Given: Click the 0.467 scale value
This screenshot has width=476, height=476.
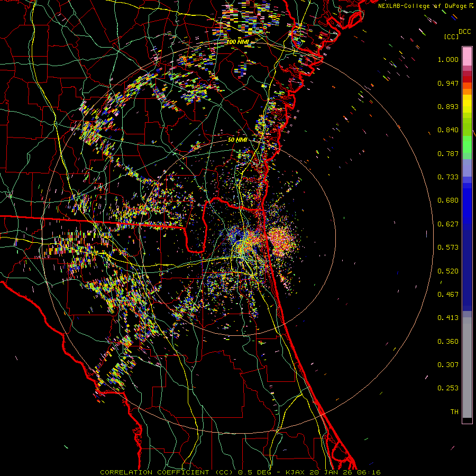Looking at the screenshot, I should pyautogui.click(x=448, y=295).
